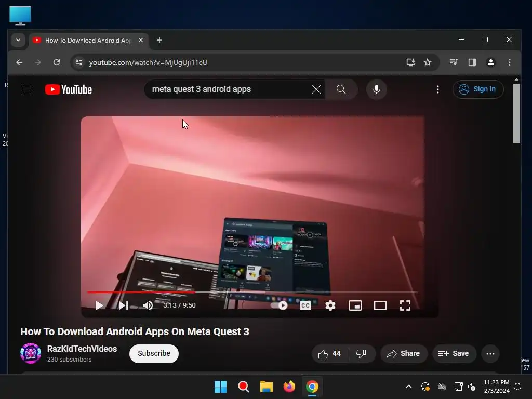The width and height of the screenshot is (532, 399).
Task: Enter full screen mode
Action: click(405, 305)
